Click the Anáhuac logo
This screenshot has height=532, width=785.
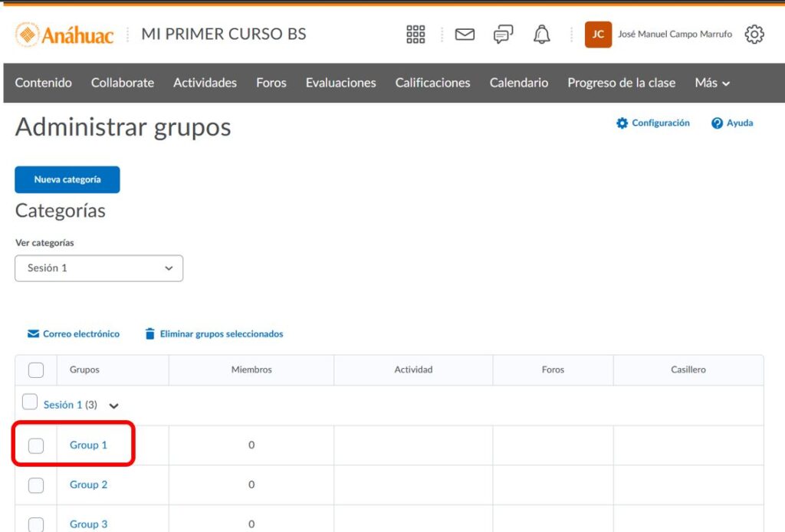click(64, 34)
